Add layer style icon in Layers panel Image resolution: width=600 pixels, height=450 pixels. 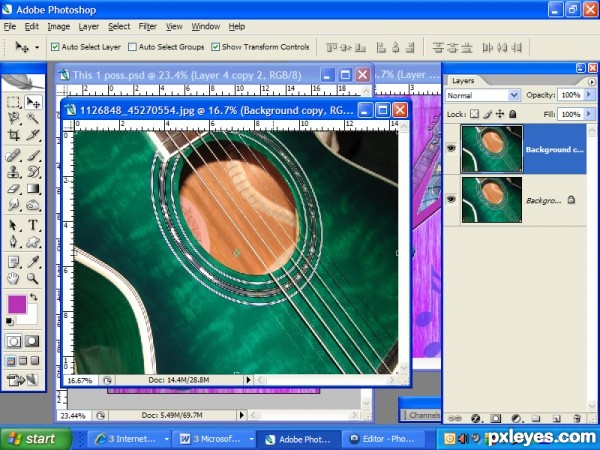(476, 419)
